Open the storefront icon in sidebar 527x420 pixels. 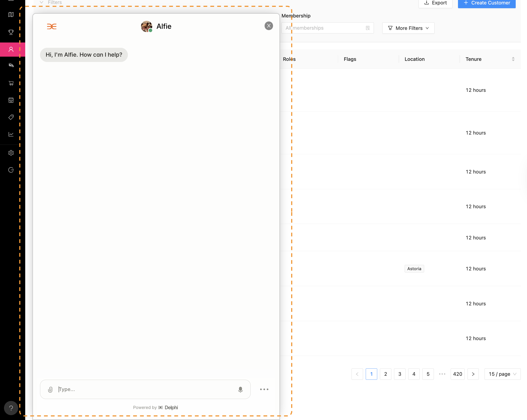tap(11, 100)
